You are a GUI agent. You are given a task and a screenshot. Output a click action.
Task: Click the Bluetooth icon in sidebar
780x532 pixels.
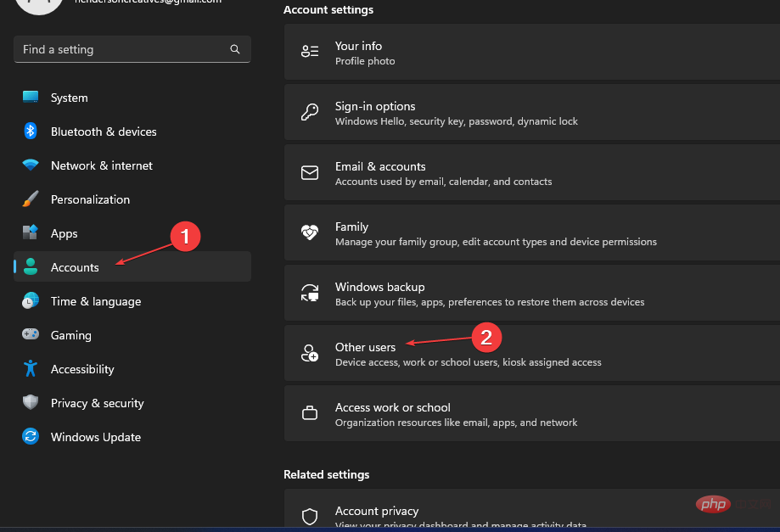[x=31, y=131]
